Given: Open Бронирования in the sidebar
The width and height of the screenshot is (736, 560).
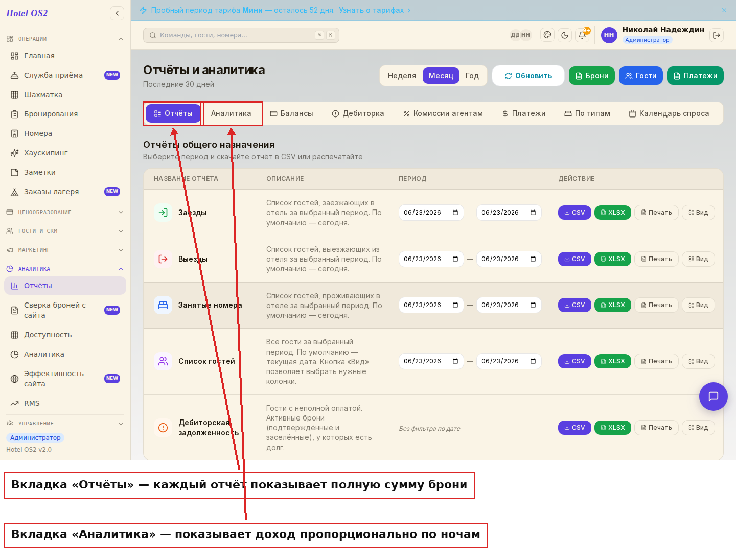Looking at the screenshot, I should pyautogui.click(x=65, y=114).
